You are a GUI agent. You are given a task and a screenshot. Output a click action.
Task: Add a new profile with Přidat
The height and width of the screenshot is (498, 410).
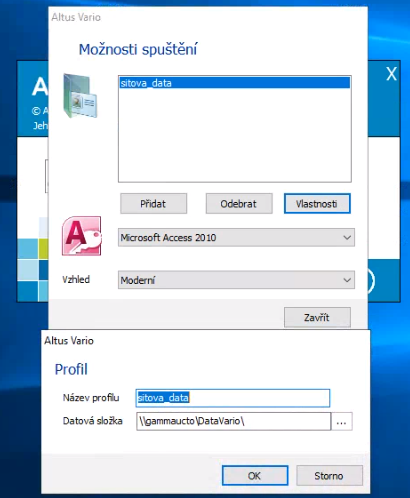coord(153,204)
